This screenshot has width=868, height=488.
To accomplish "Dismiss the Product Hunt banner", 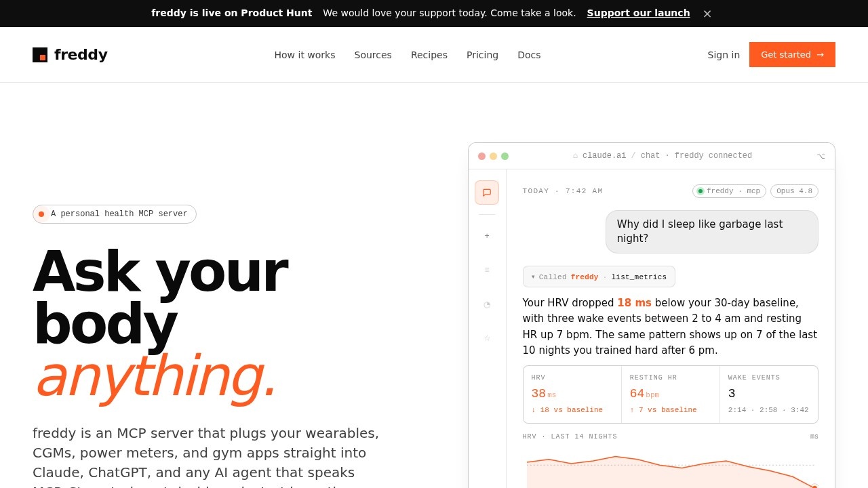I will pos(707,14).
